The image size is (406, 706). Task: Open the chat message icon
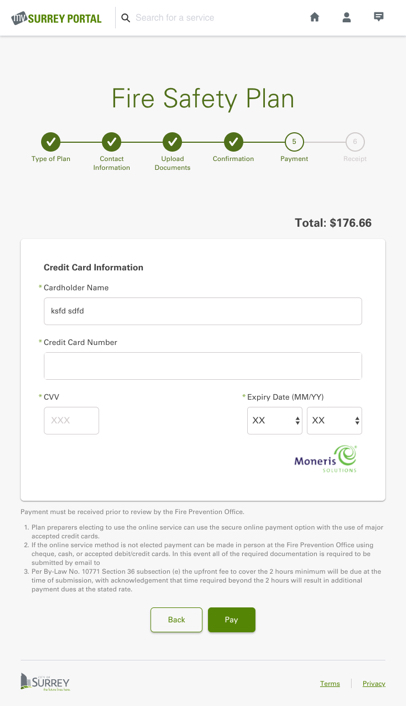tap(379, 17)
